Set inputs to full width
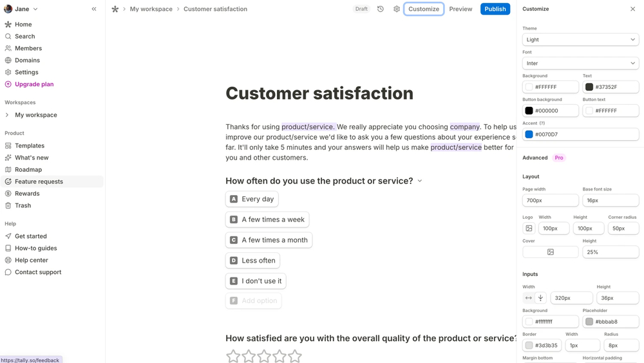The height and width of the screenshot is (363, 644). point(529,298)
